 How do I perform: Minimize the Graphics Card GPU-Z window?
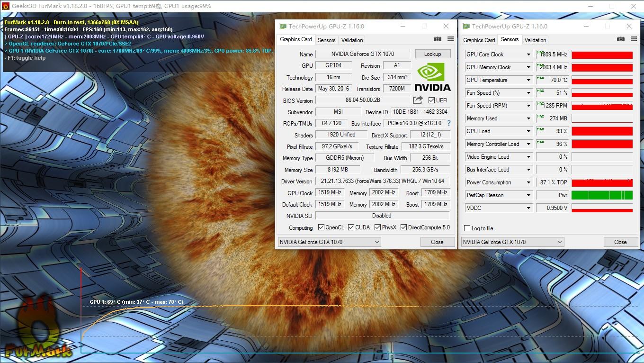[403, 27]
